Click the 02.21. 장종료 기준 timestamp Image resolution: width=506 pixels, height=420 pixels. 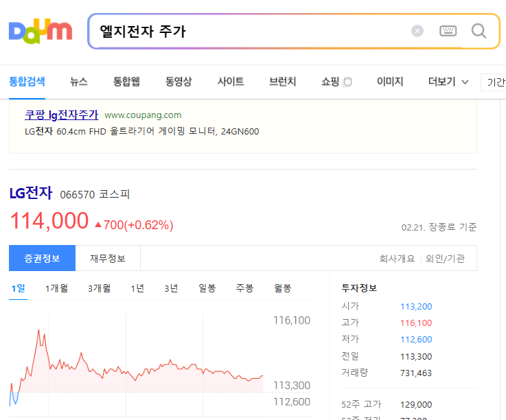click(439, 227)
